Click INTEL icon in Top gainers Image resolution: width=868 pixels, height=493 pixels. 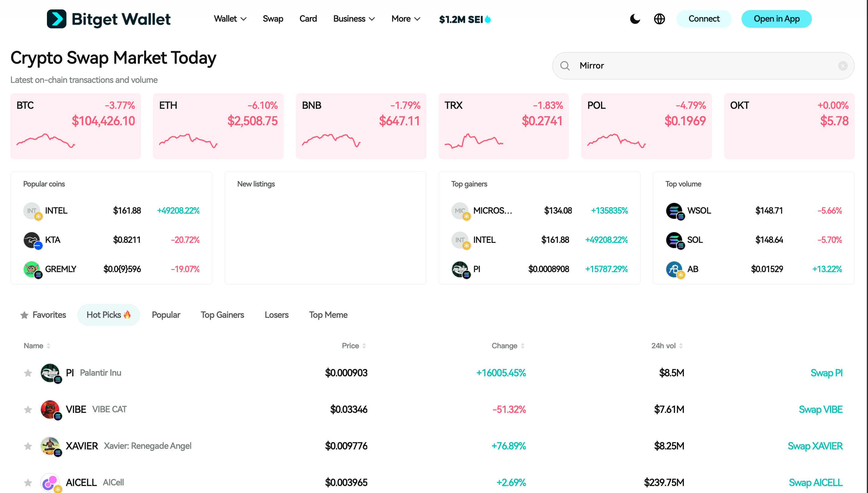click(x=461, y=240)
